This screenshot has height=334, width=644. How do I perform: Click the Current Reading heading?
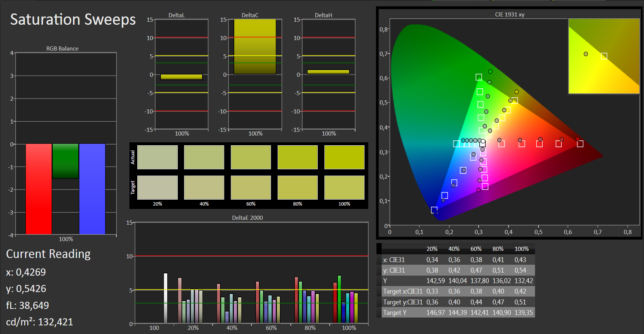(48, 254)
